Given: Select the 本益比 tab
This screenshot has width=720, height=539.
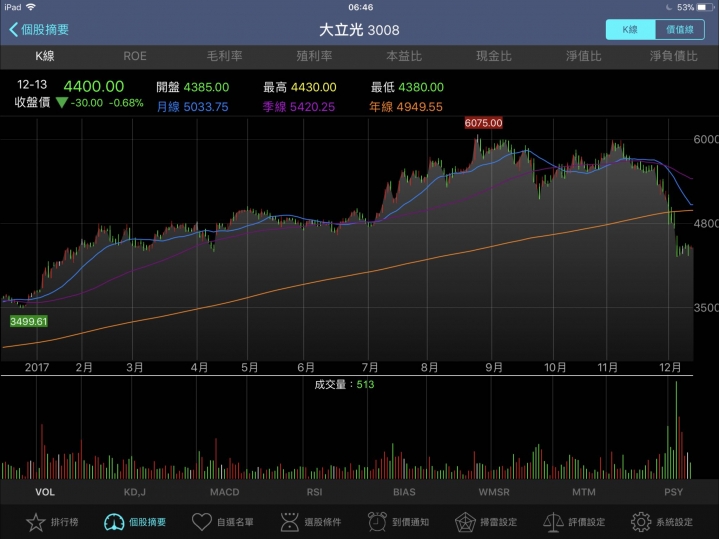Looking at the screenshot, I should pyautogui.click(x=404, y=56).
